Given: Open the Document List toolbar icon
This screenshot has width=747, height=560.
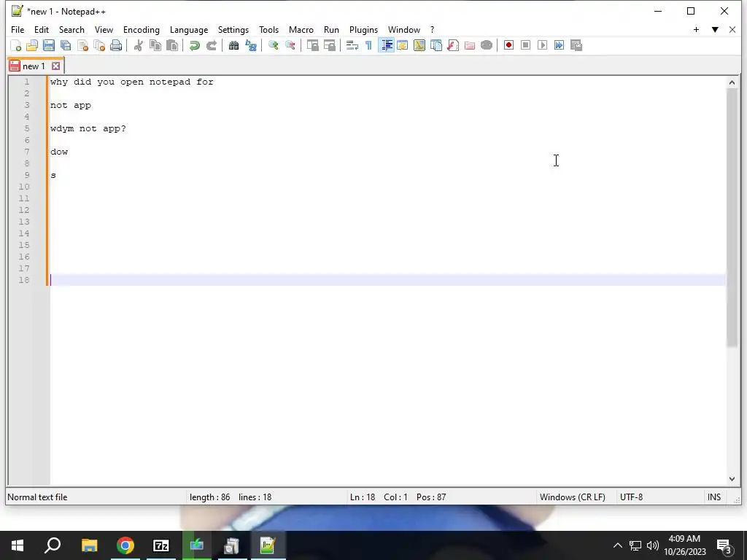Looking at the screenshot, I should [436, 45].
